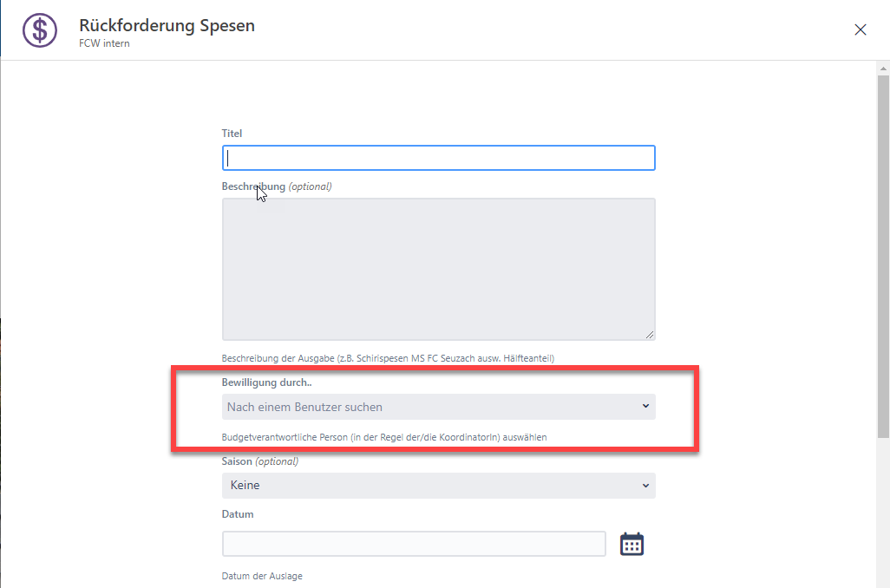
Task: Click the dollar sign form icon
Action: (x=39, y=30)
